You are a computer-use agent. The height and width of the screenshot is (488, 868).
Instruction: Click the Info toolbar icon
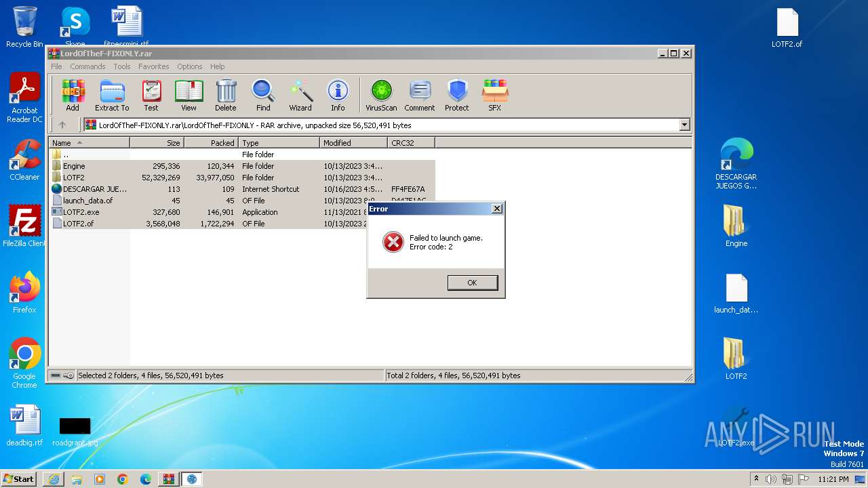click(x=338, y=95)
